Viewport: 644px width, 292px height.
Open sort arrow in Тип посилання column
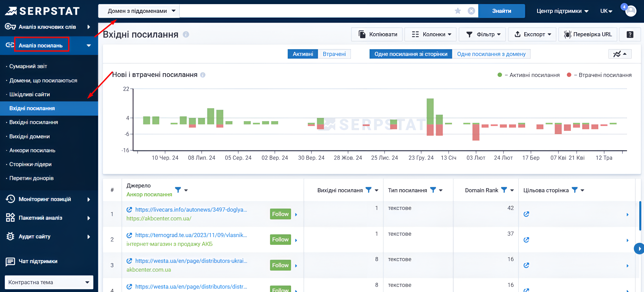click(x=441, y=190)
